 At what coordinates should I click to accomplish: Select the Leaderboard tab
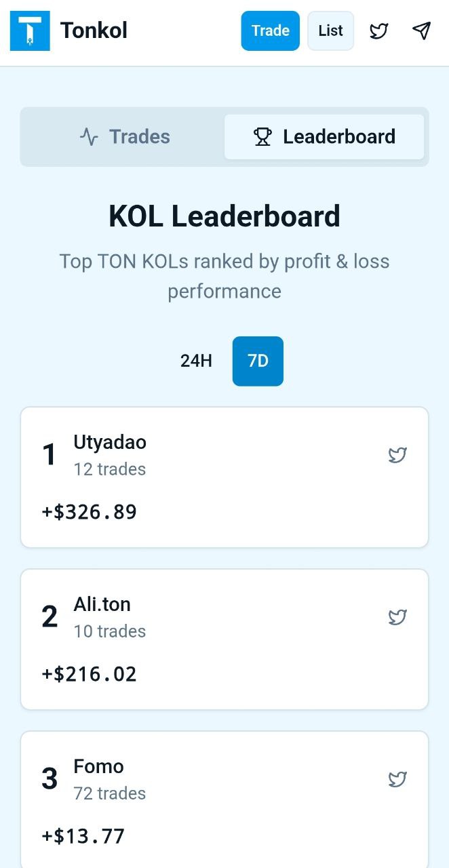coord(324,136)
